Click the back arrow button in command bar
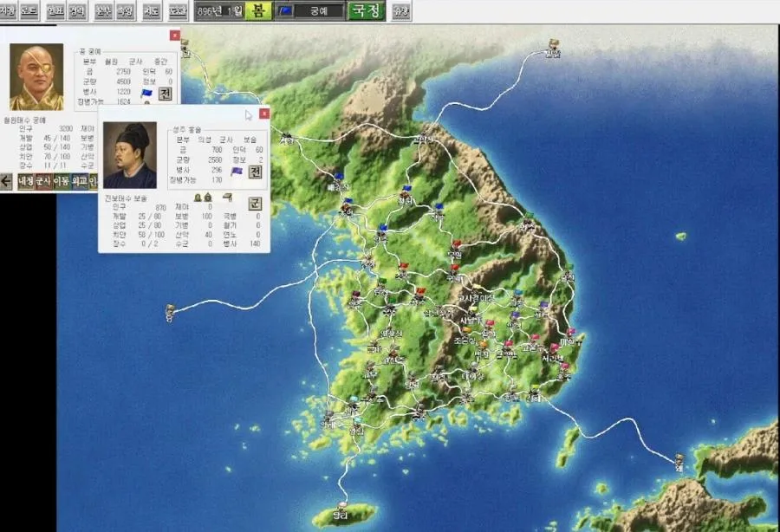The width and height of the screenshot is (780, 532). (x=6, y=181)
